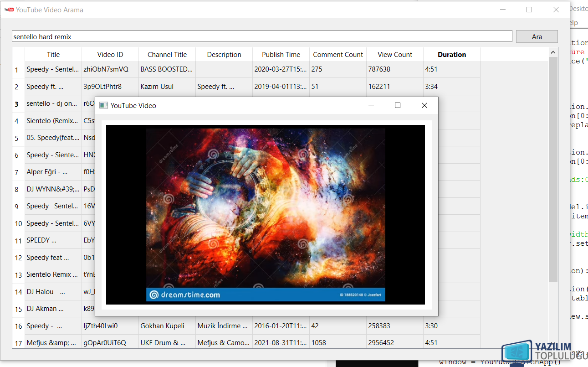Click title cell Sientelo (Remix...
The width and height of the screenshot is (588, 367).
click(x=53, y=121)
